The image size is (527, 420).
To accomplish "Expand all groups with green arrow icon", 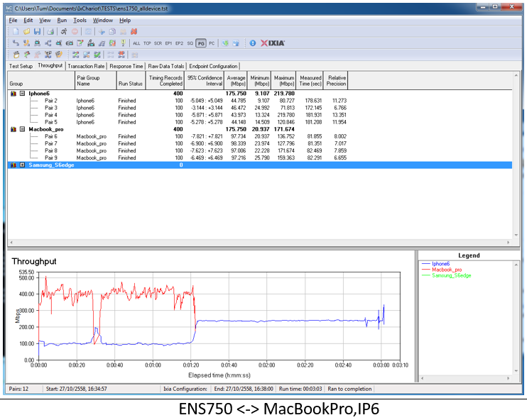I will pos(225,43).
